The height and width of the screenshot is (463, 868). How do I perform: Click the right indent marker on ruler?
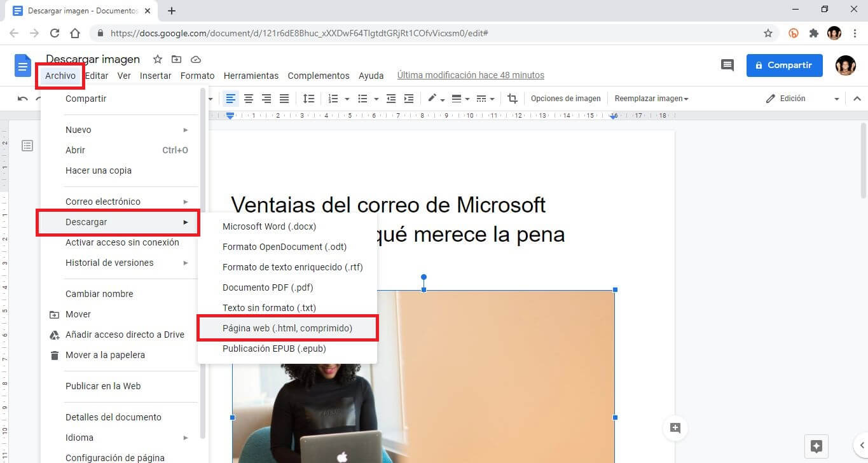click(x=614, y=116)
